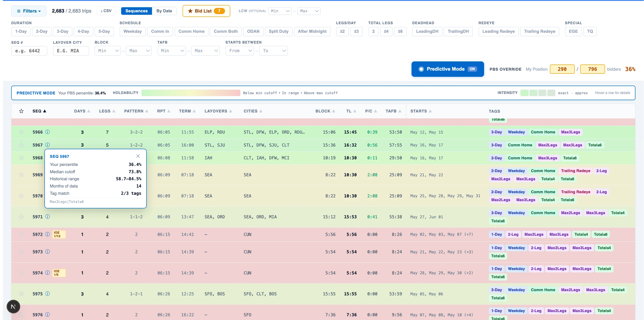This screenshot has height=320, width=644.
Task: Sort by RPT column header
Action: pyautogui.click(x=163, y=111)
